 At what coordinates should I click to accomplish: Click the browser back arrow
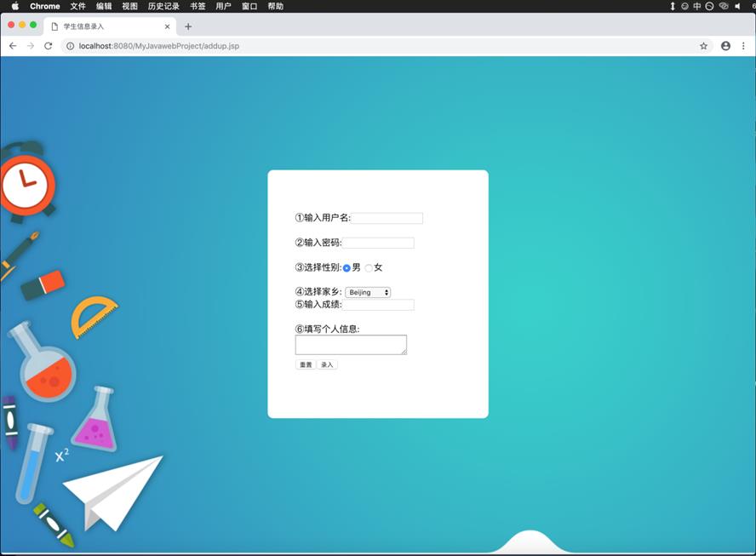tap(13, 46)
